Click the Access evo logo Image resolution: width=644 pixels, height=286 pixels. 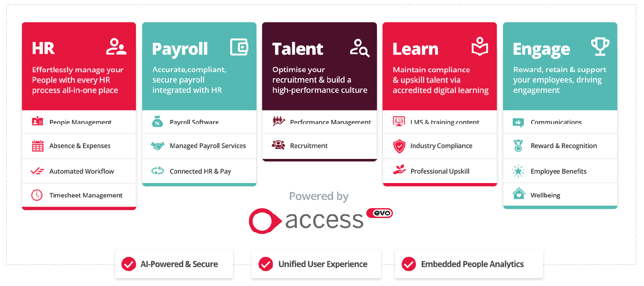(320, 220)
